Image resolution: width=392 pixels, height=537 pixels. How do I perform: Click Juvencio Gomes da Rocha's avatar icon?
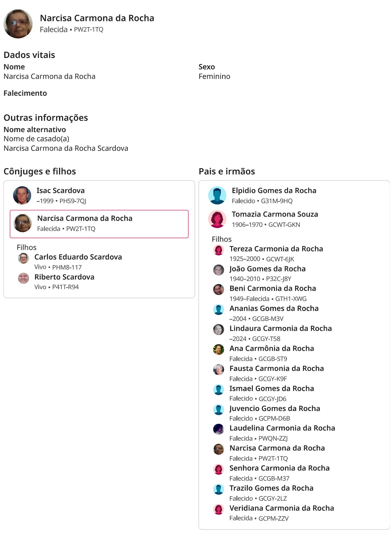click(219, 410)
